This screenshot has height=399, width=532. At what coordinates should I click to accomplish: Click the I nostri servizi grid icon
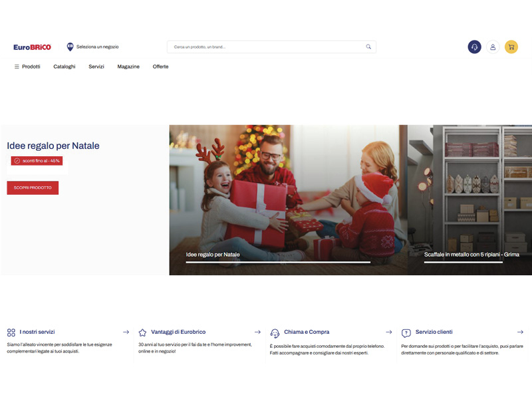(11, 332)
